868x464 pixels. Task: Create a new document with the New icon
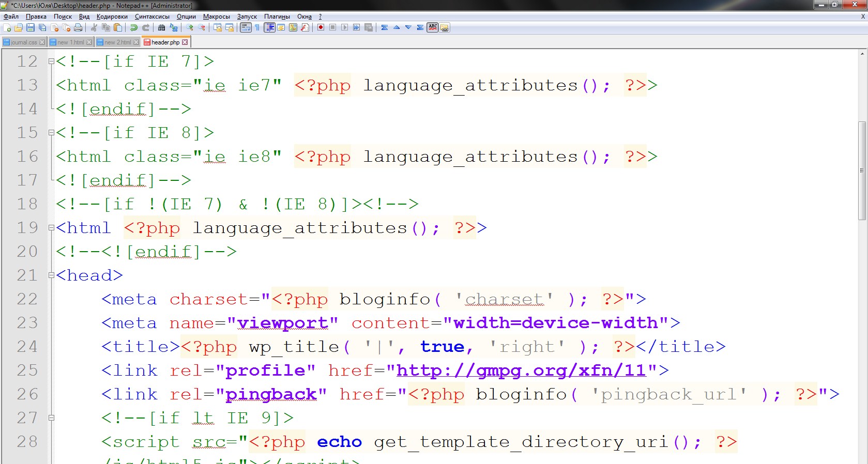click(7, 27)
